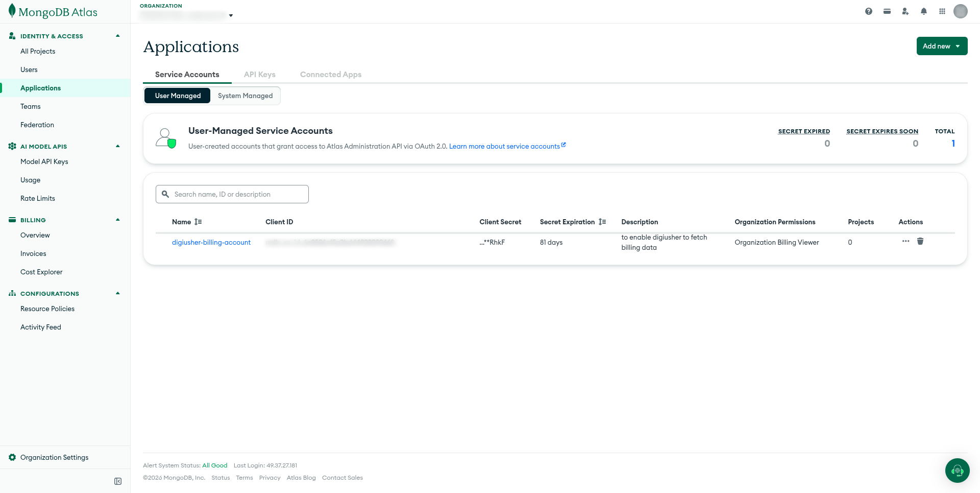Open the more actions ellipsis for digiusher-billing-account
980x493 pixels.
pos(906,241)
